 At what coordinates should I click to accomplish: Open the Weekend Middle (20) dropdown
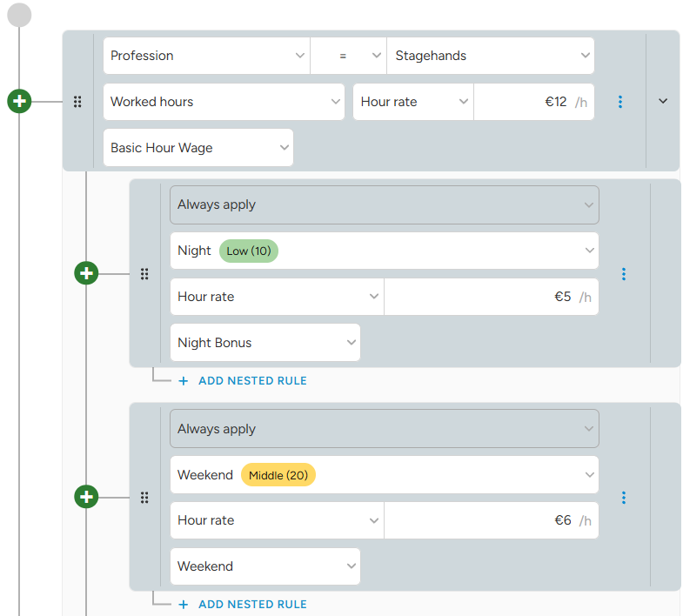click(385, 474)
